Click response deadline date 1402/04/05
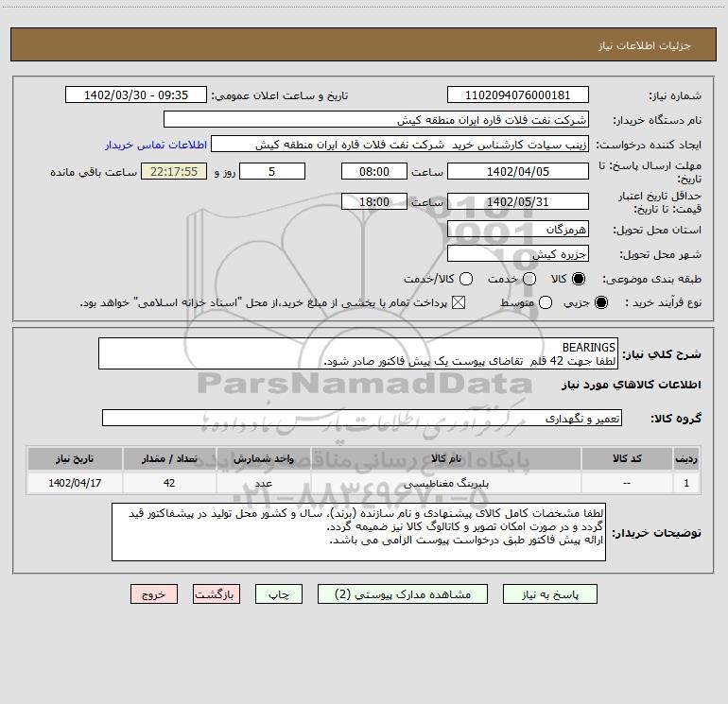The height and width of the screenshot is (704, 728). pos(518,171)
